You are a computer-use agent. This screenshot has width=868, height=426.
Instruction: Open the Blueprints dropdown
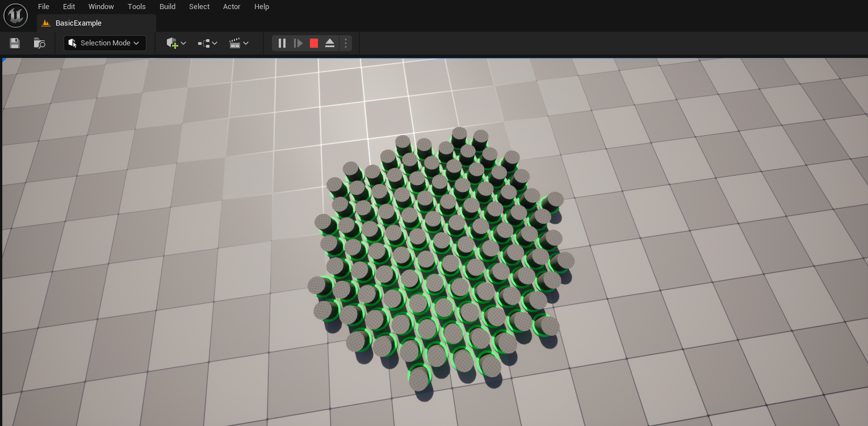[208, 43]
